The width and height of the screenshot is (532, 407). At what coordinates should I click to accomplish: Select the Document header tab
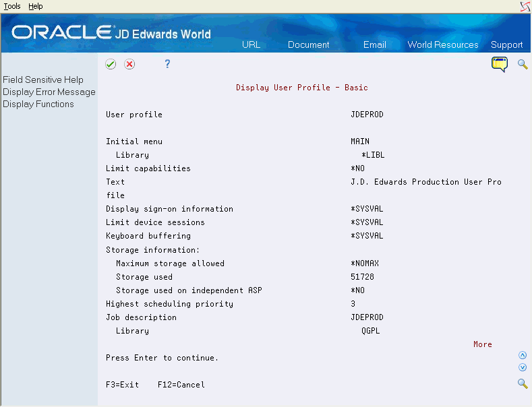[x=308, y=44]
